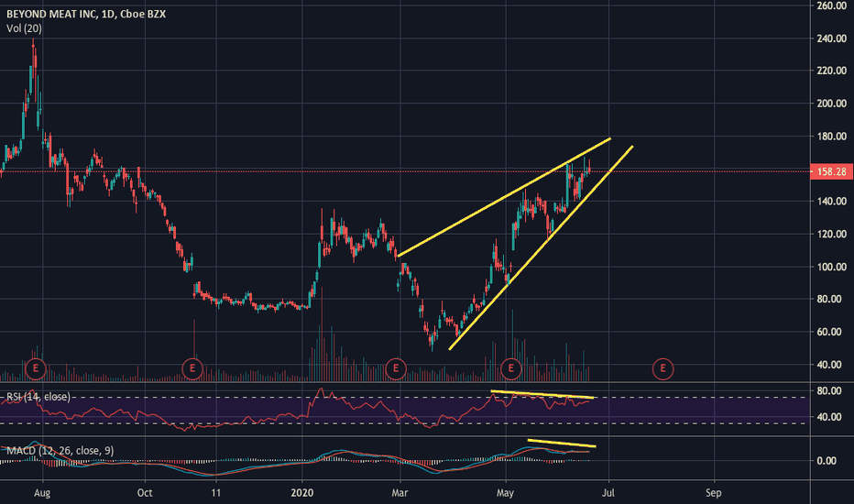Viewport: 854px width, 504px height.
Task: Click the future earnings marker after July
Action: [662, 369]
